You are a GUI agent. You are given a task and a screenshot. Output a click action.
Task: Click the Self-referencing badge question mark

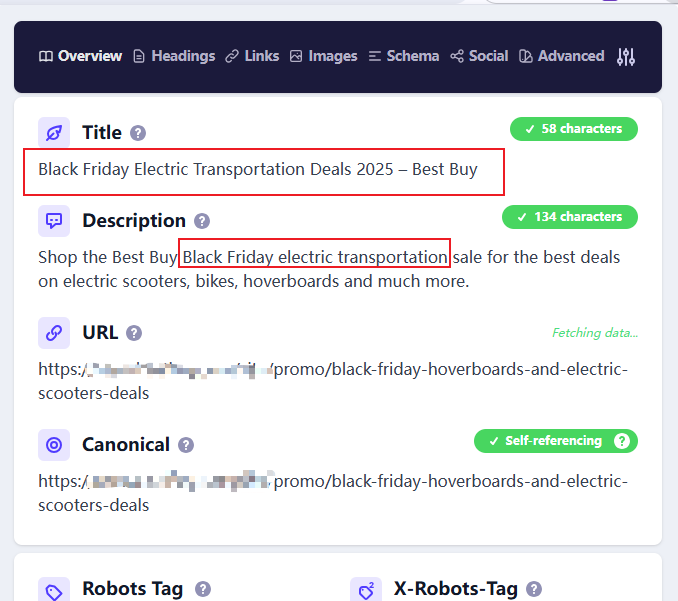622,441
